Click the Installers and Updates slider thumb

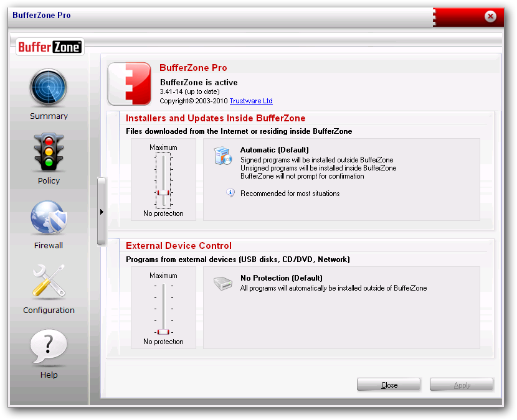pyautogui.click(x=163, y=192)
